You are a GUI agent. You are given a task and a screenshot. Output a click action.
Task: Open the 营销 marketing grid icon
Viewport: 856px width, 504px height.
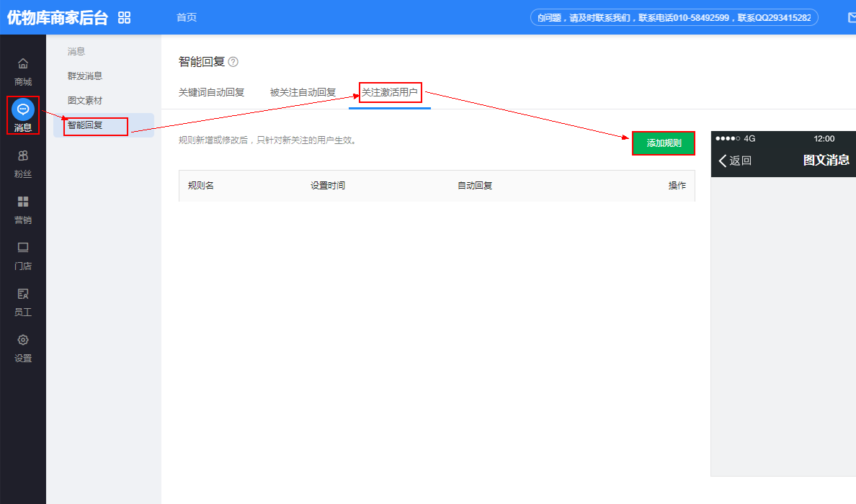point(23,202)
